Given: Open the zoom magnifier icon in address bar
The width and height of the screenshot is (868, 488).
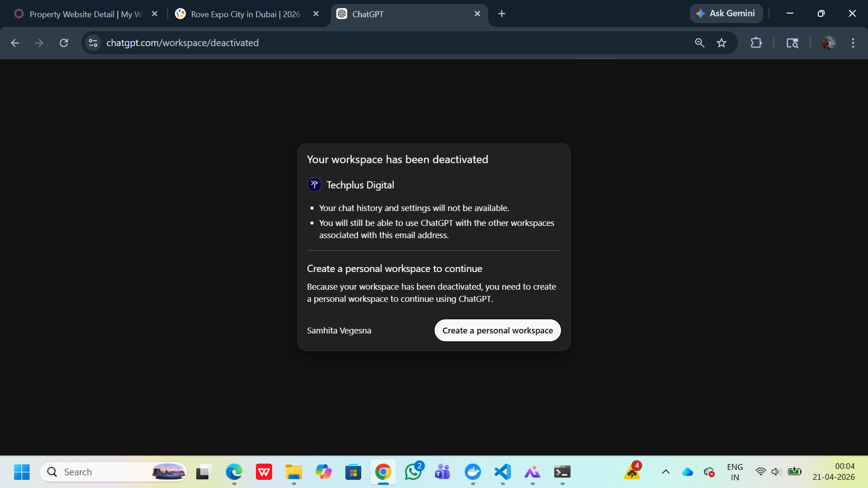Looking at the screenshot, I should (x=699, y=43).
